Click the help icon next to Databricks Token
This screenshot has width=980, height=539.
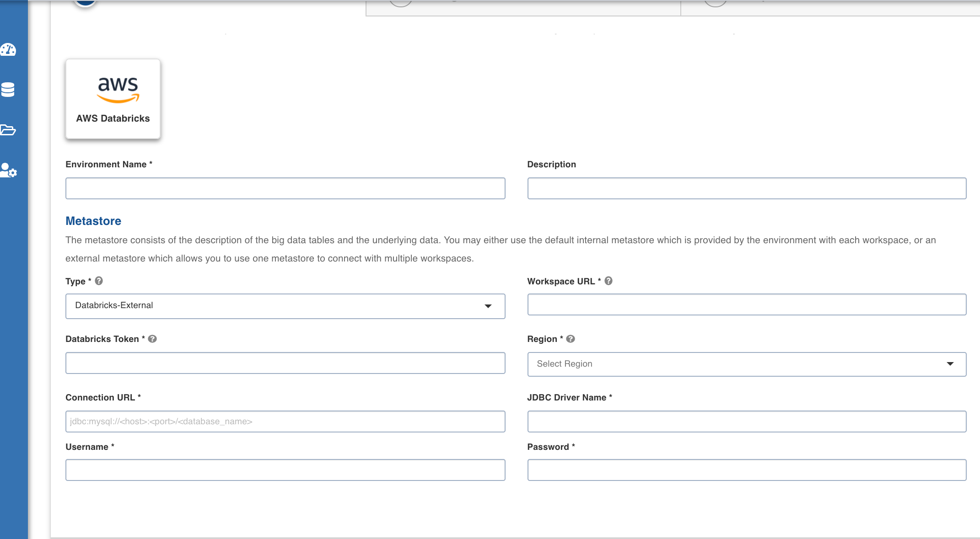point(152,339)
